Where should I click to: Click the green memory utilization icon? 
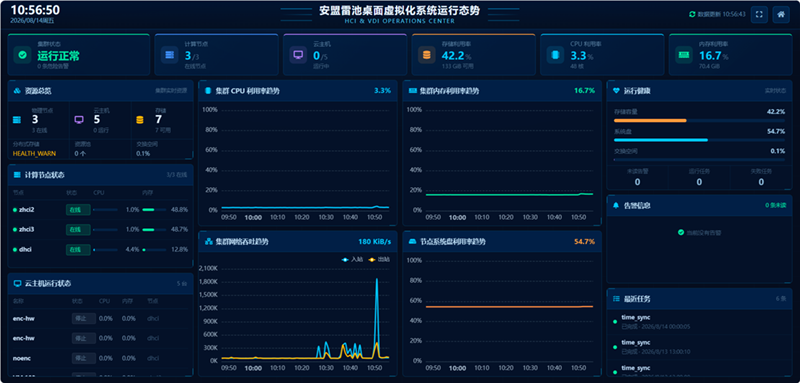pos(684,55)
